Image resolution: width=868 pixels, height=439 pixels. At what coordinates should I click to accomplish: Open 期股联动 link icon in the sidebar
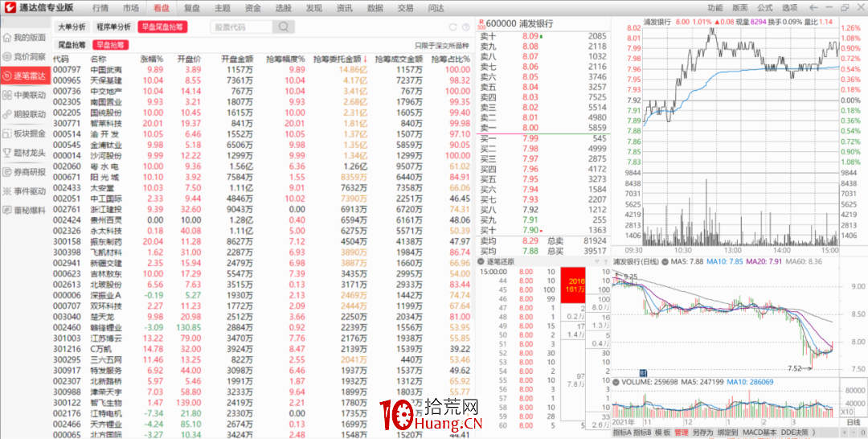[x=7, y=114]
